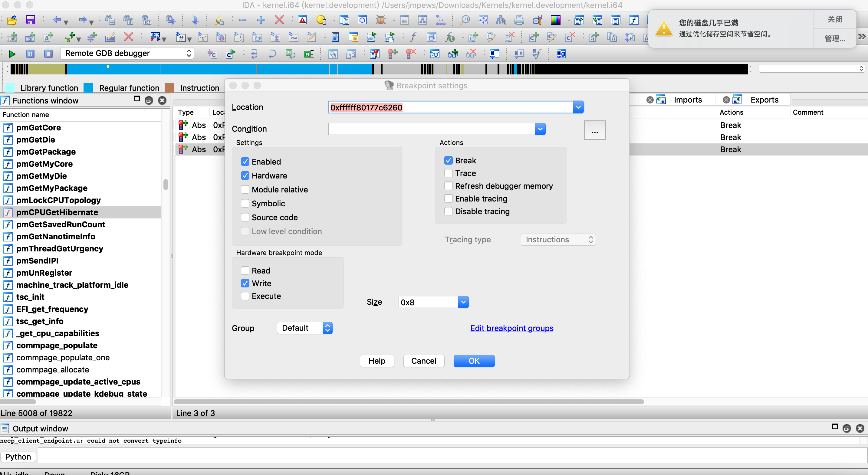The height and width of the screenshot is (475, 868).
Task: Open the Remote GDB debugger selector
Action: 127,53
